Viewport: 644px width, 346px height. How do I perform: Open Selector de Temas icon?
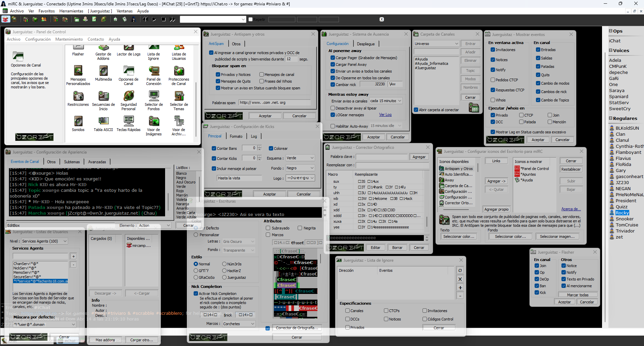pos(179,100)
